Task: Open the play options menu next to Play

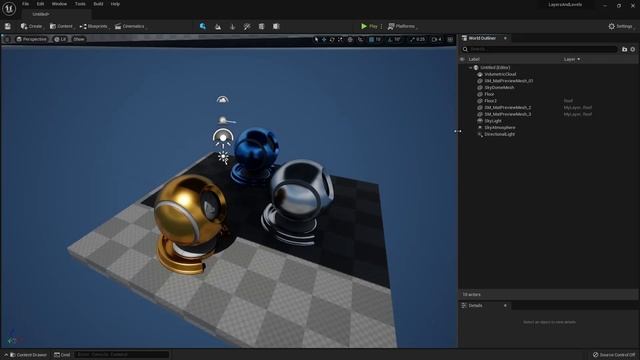Action: (x=381, y=26)
